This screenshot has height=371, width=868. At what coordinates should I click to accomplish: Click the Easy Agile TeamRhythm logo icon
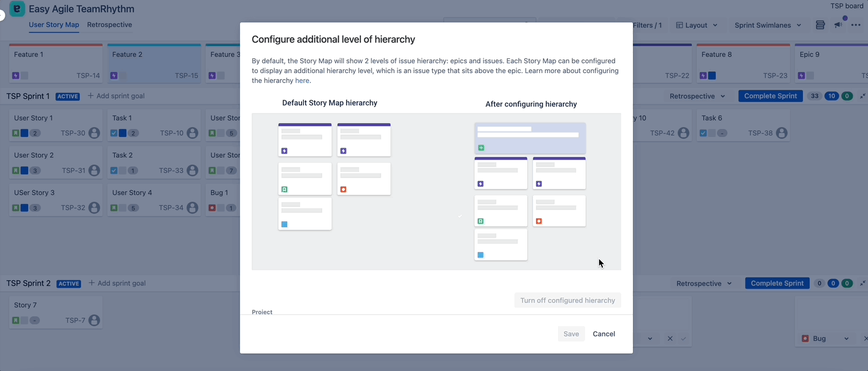[17, 9]
